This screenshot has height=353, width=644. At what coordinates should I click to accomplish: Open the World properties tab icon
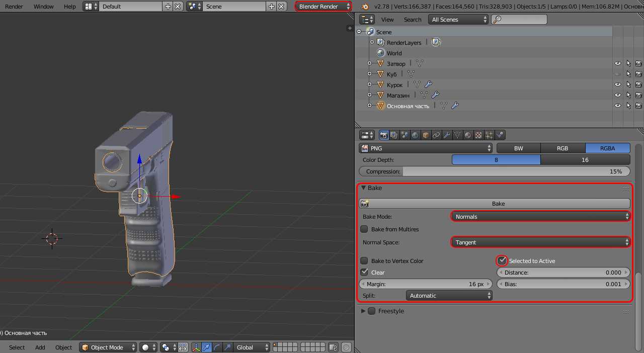coord(415,135)
